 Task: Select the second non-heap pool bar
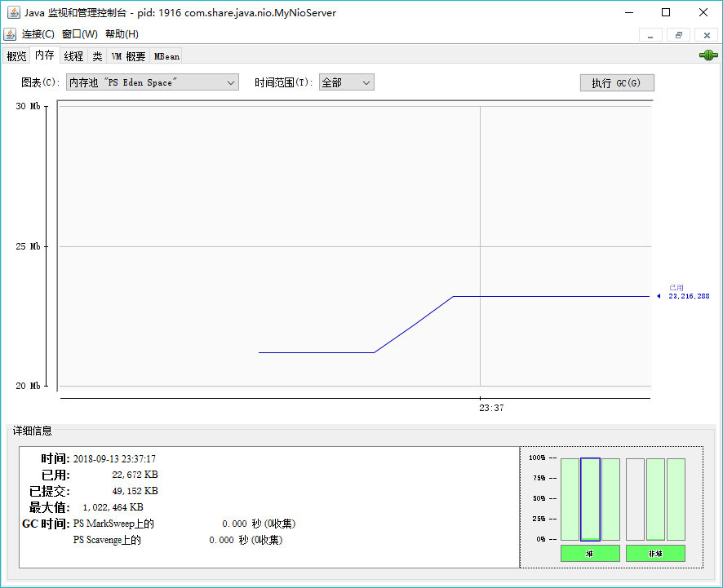tap(655, 499)
